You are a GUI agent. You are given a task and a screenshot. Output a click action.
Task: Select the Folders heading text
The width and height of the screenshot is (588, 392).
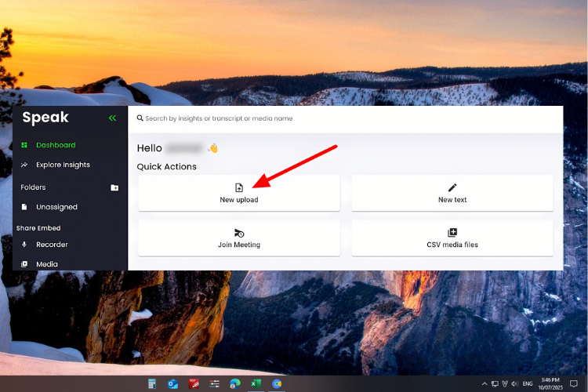click(33, 187)
